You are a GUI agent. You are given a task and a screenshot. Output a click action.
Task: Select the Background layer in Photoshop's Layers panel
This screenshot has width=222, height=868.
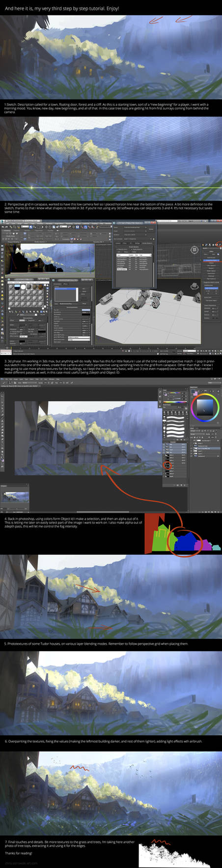(204, 457)
